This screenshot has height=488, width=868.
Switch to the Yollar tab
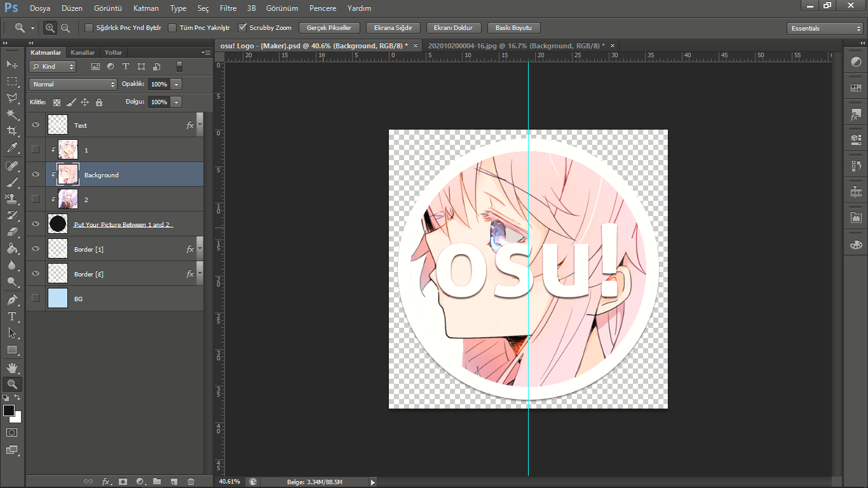point(114,53)
